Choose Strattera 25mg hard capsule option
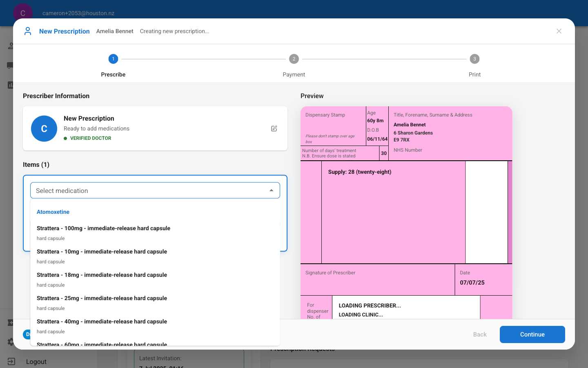Image resolution: width=588 pixels, height=368 pixels. (x=155, y=303)
